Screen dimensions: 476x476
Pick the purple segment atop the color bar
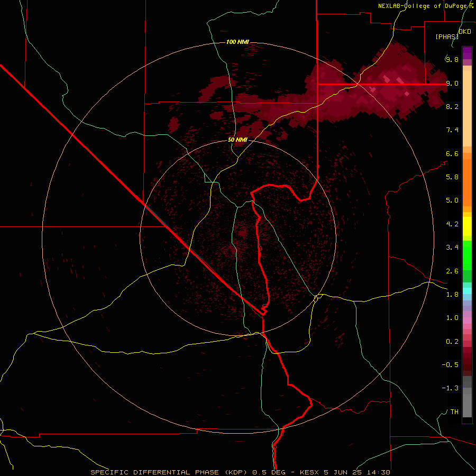[x=467, y=53]
